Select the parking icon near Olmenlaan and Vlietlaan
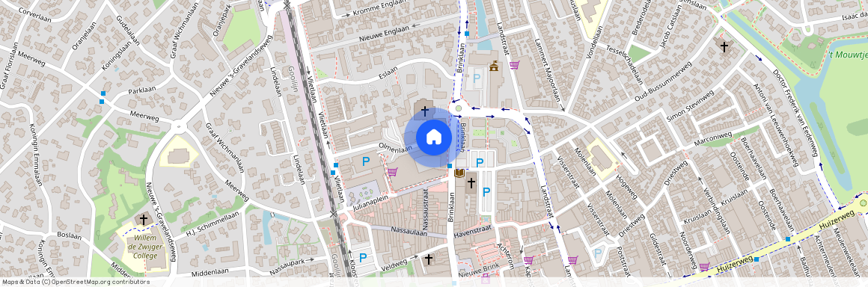 pos(365,162)
